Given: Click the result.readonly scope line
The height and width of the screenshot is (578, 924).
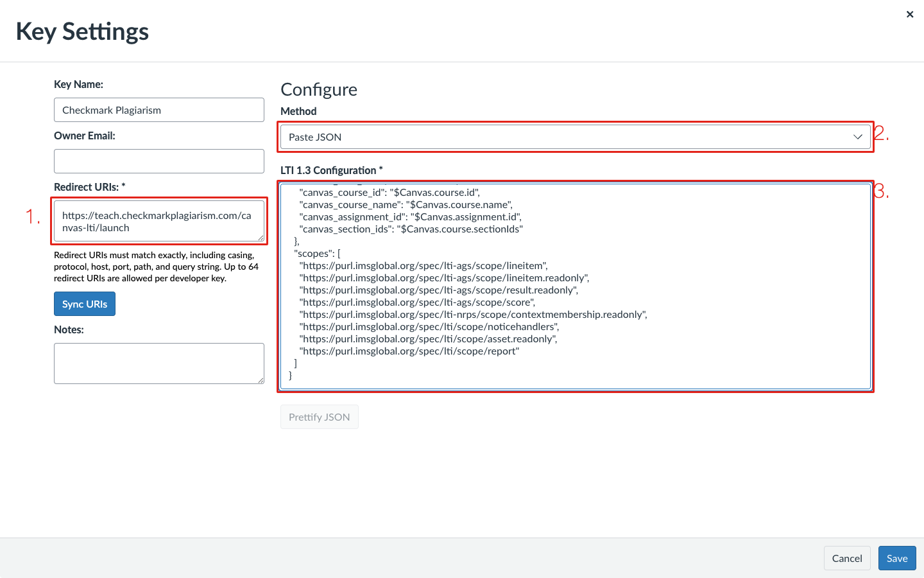Looking at the screenshot, I should [x=439, y=290].
